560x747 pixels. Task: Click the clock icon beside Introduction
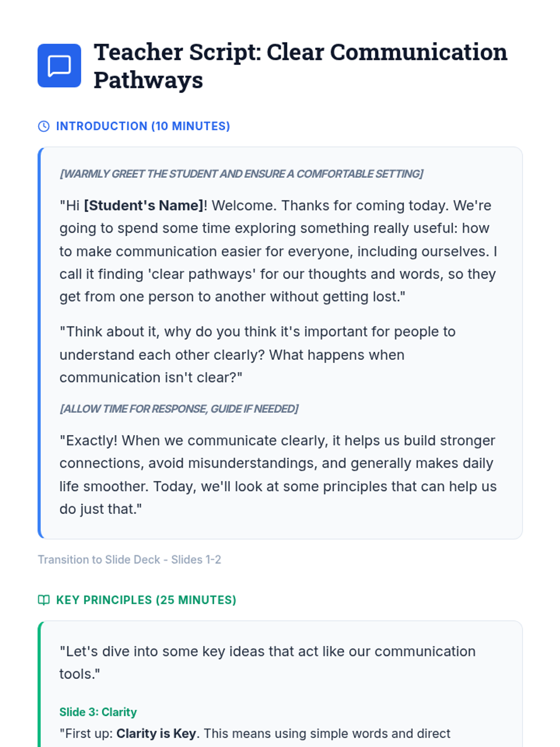pos(44,127)
